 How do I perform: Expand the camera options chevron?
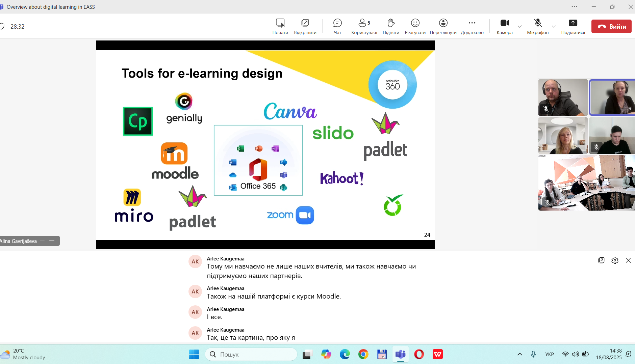[x=520, y=26]
